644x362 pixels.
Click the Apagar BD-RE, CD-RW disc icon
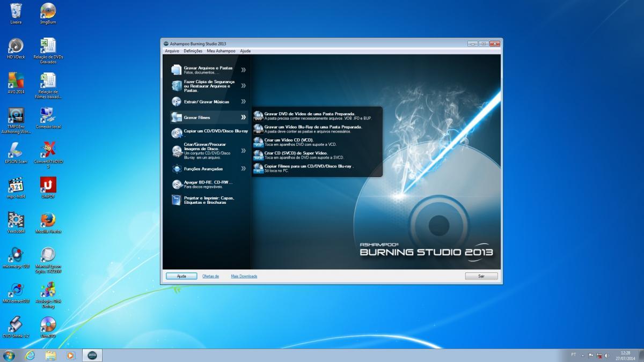[176, 184]
